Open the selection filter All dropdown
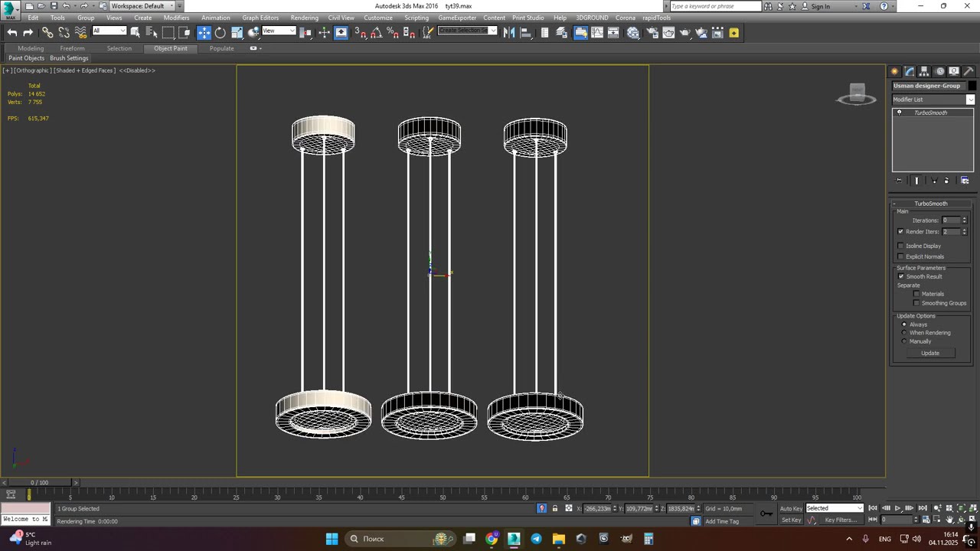 click(109, 31)
